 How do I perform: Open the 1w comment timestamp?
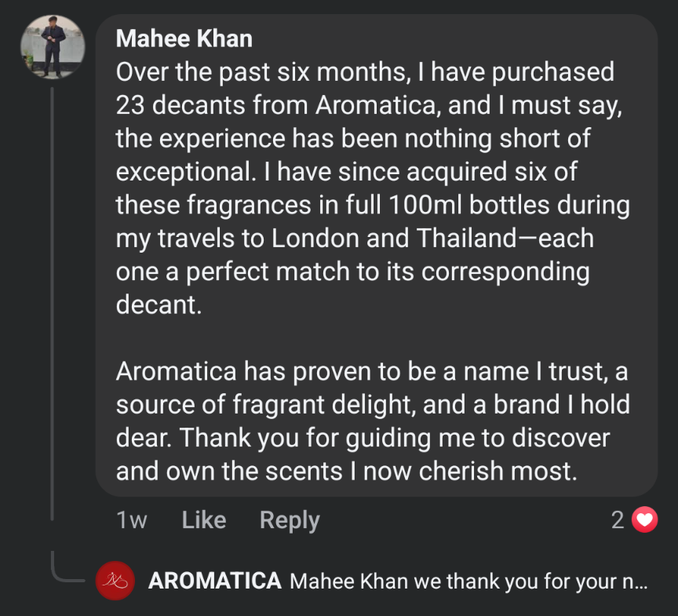[x=132, y=519]
